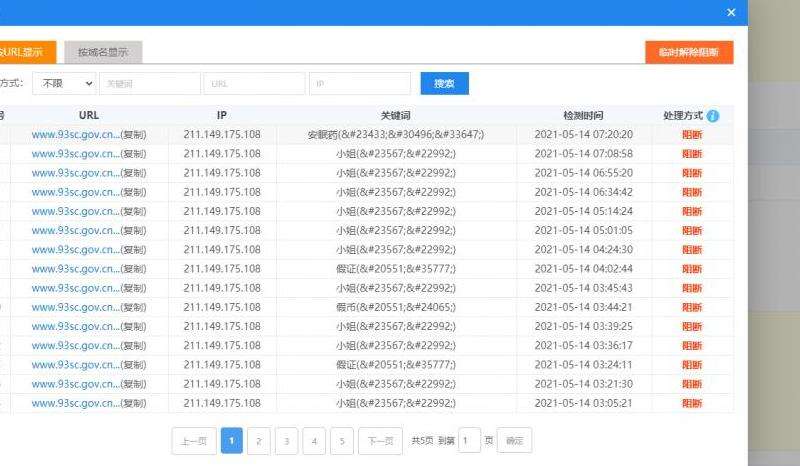
Task: Click the go-to page number input box
Action: pyautogui.click(x=469, y=440)
